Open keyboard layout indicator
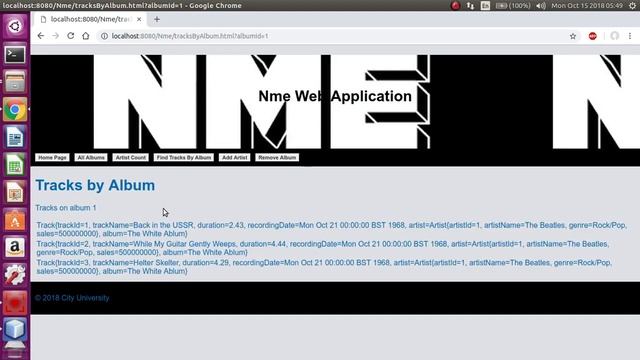 click(x=485, y=5)
